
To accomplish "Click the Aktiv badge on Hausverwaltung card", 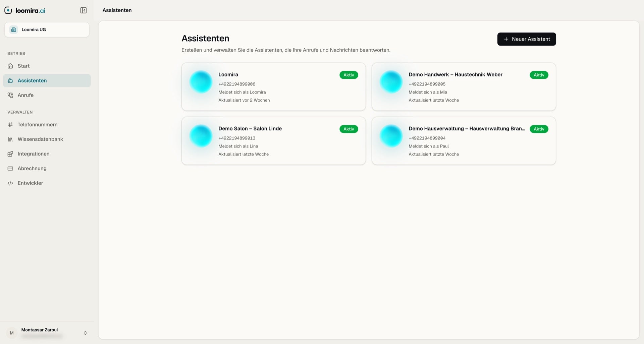I will pos(539,129).
